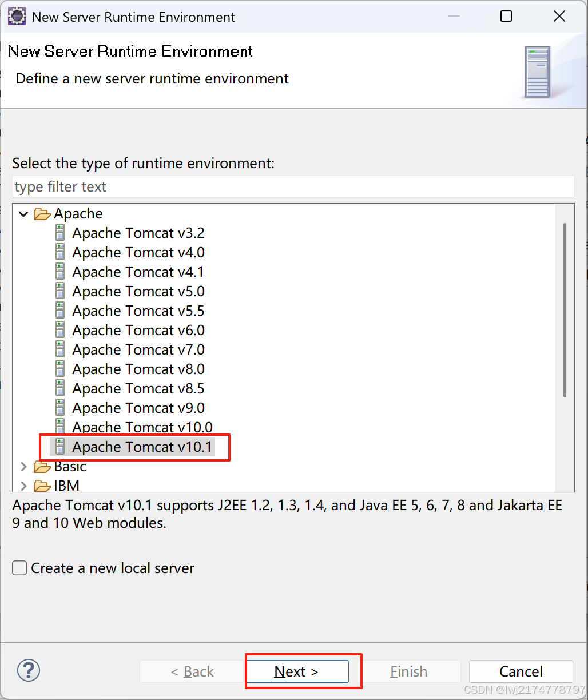The height and width of the screenshot is (700, 588).
Task: Click the Apache Tomcat v8.0 server icon
Action: 60,369
